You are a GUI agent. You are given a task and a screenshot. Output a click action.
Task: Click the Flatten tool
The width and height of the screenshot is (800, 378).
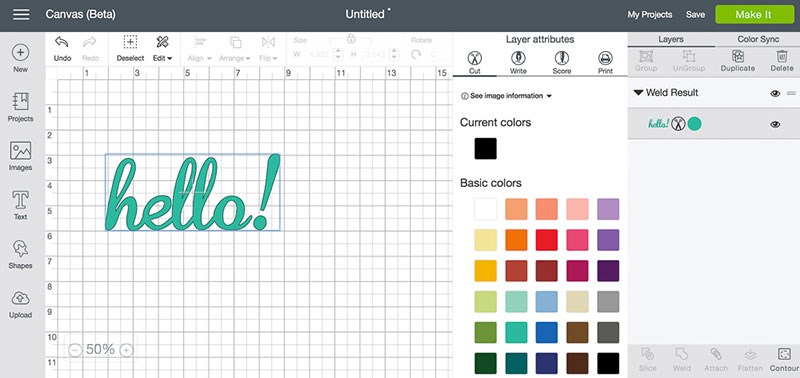click(750, 360)
